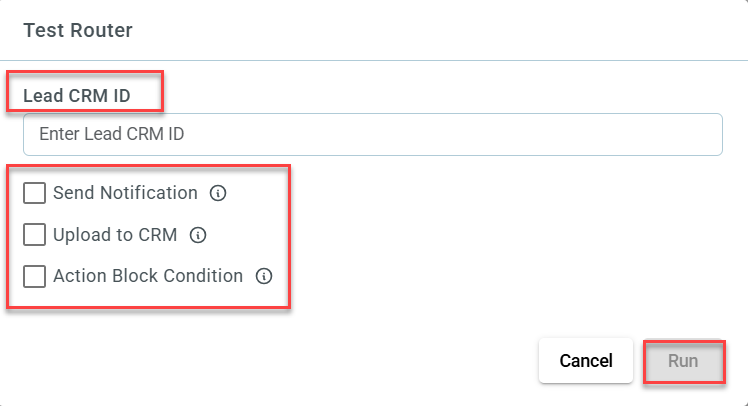Click the info icon beside Send Notification
Image resolution: width=748 pixels, height=406 pixels.
(218, 193)
